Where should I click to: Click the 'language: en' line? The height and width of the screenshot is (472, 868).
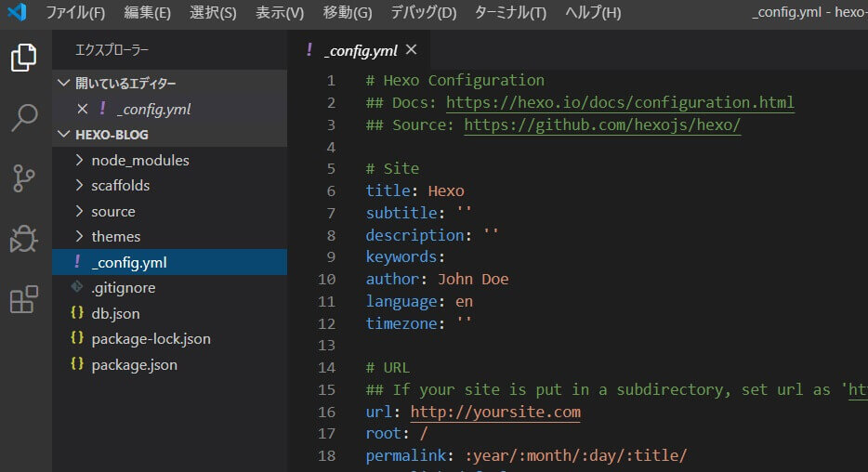(419, 301)
